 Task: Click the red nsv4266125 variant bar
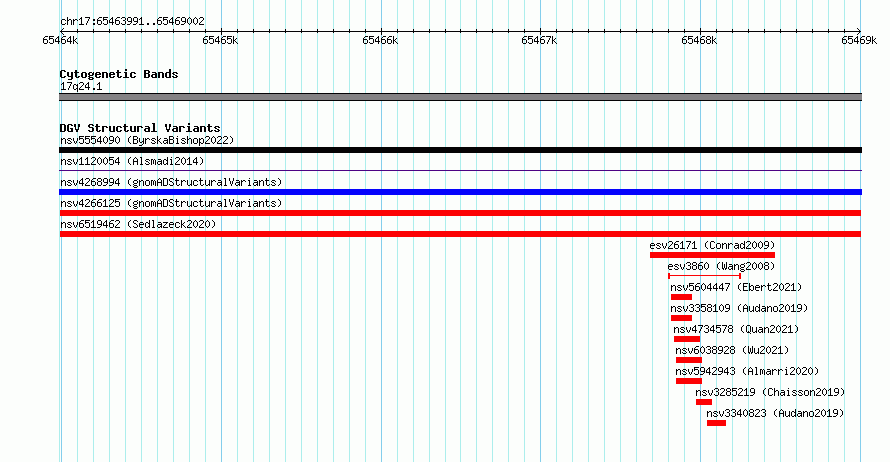point(460,213)
